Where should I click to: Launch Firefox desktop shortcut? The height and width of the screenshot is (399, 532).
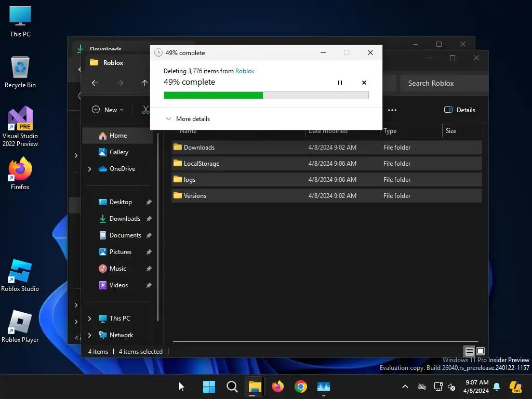pos(20,174)
